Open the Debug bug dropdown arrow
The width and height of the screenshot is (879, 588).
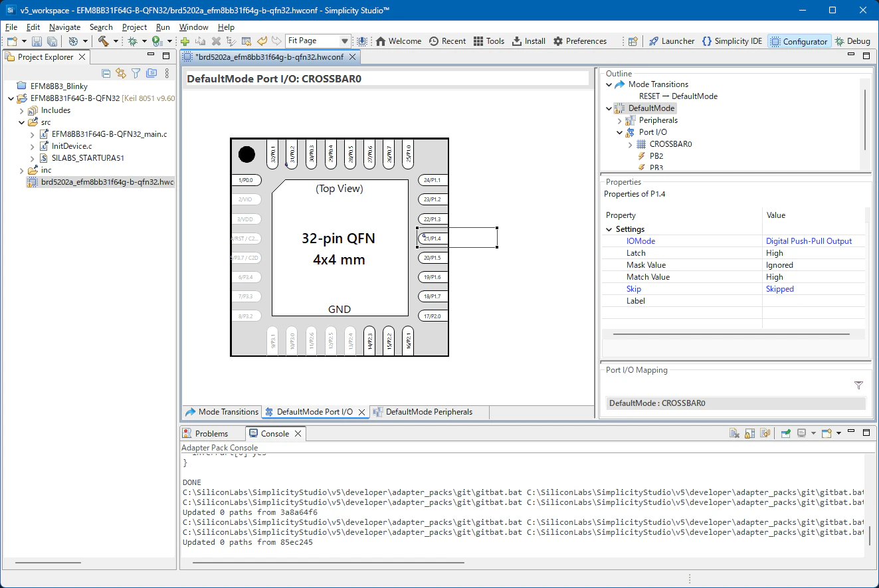[144, 41]
